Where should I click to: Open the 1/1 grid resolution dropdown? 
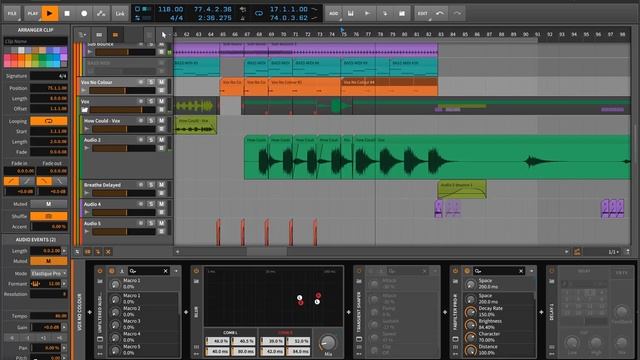(x=613, y=252)
